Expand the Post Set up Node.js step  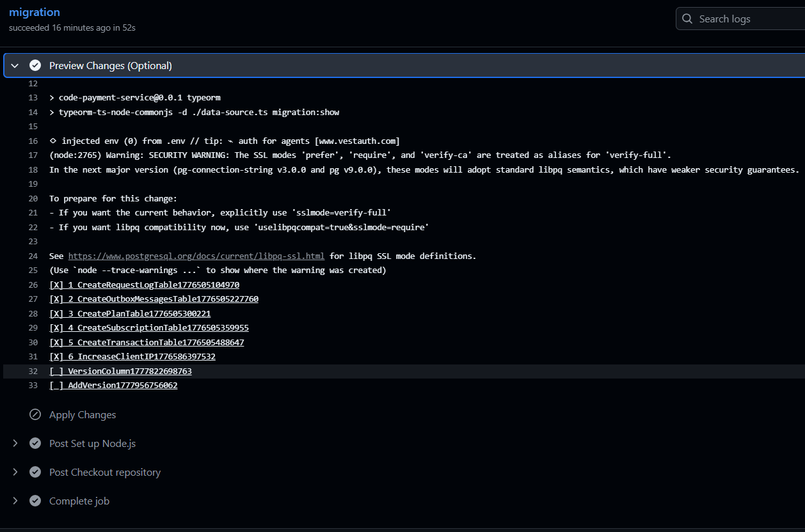pyautogui.click(x=15, y=443)
